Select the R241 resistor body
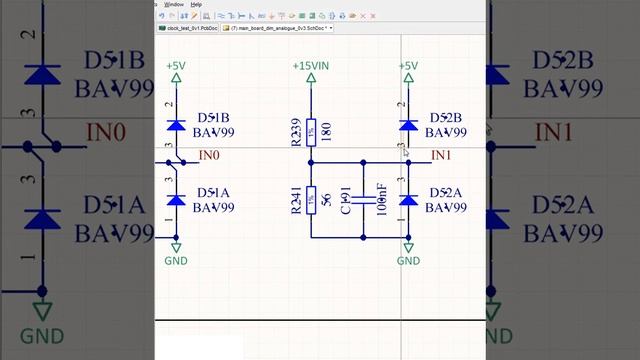Screen dimensions: 640x360 311,200
